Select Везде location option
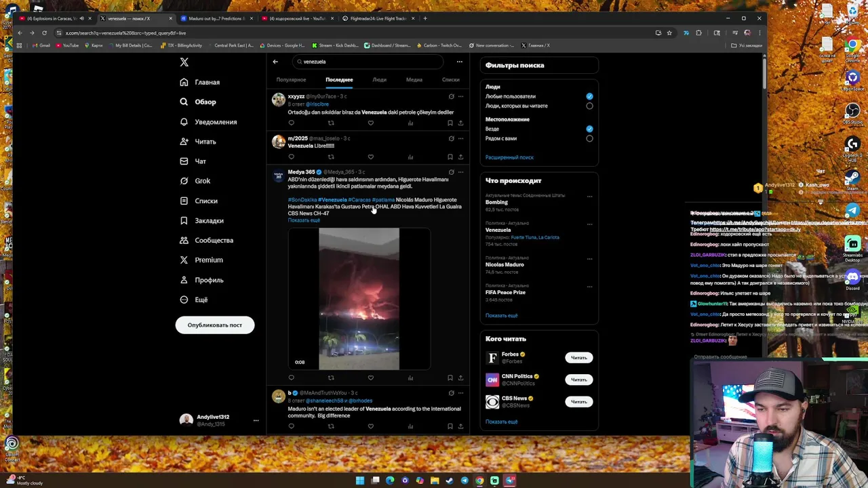The width and height of the screenshot is (868, 488). (x=589, y=129)
